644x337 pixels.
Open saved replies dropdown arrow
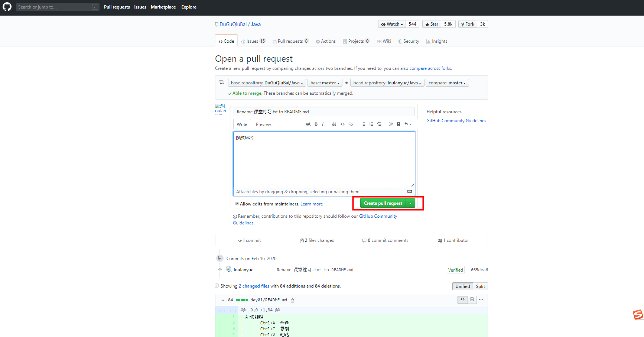408,124
